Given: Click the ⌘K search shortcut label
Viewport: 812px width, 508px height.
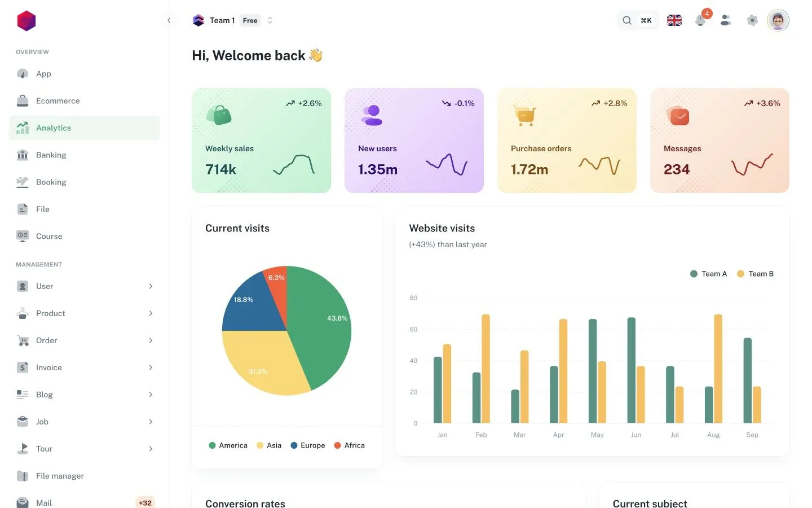Looking at the screenshot, I should tap(646, 20).
